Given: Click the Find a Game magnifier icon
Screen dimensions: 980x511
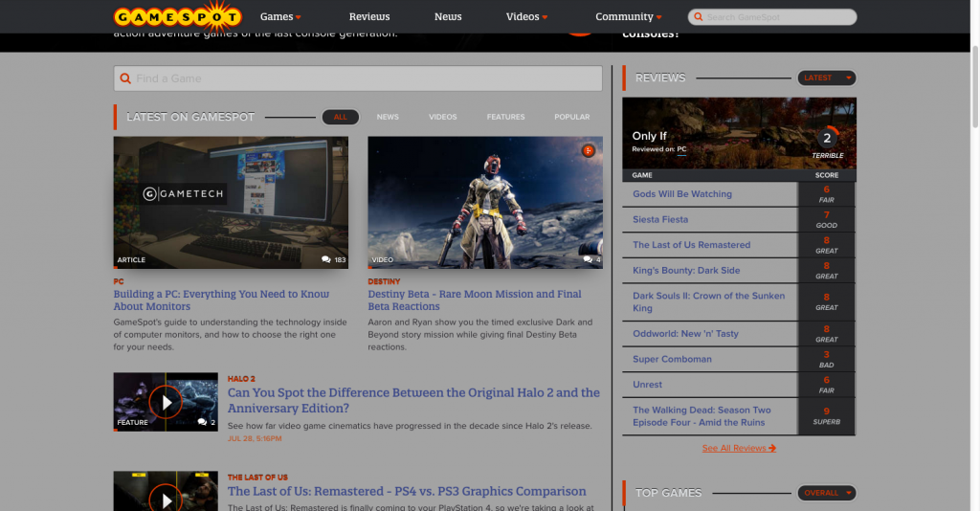Looking at the screenshot, I should (125, 78).
